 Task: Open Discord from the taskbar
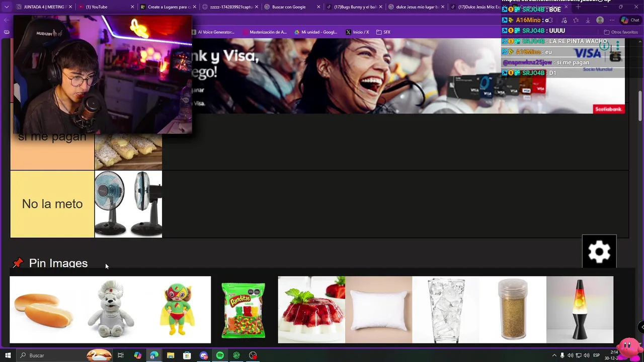pyautogui.click(x=203, y=355)
